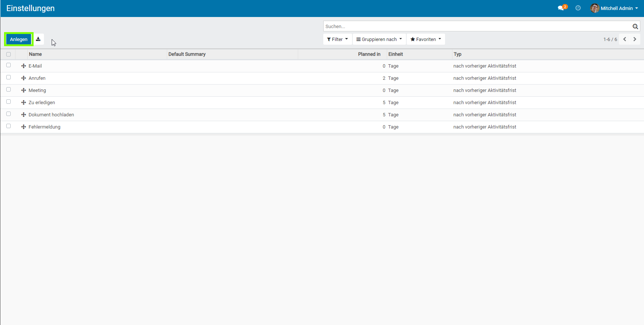Screen dimensions: 644x325
Task: Go to previous page arrow
Action: [x=624, y=39]
